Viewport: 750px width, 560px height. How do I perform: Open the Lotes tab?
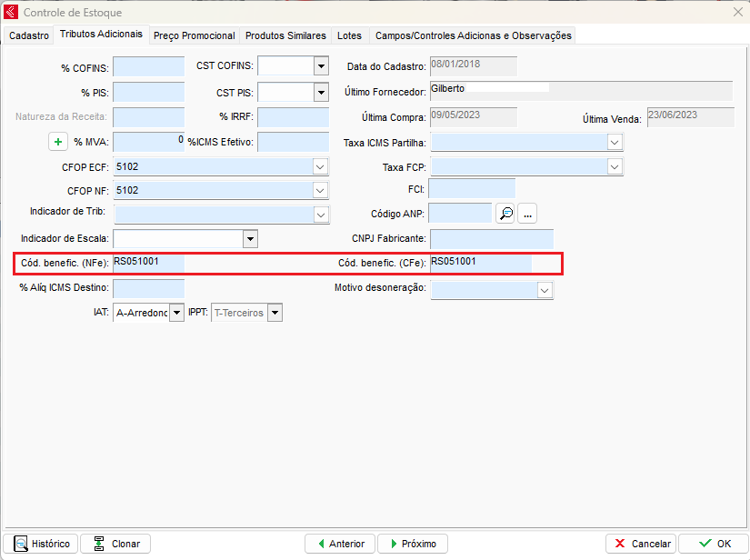(x=349, y=35)
